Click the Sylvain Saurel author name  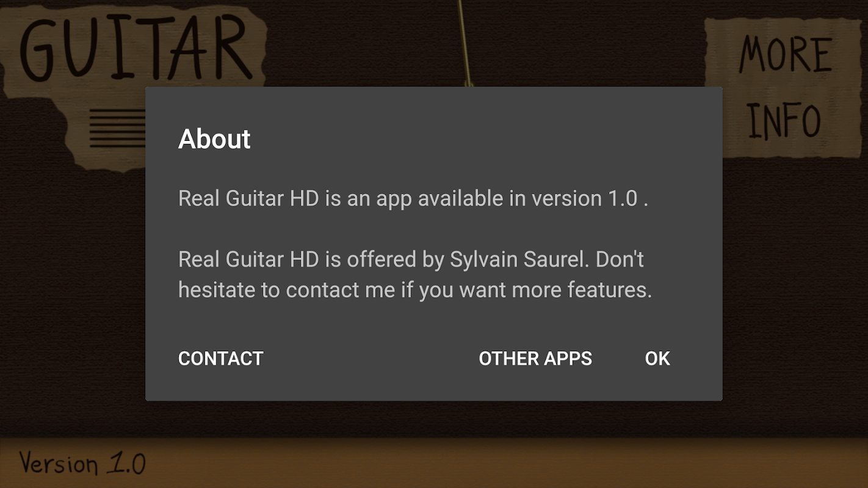click(519, 260)
